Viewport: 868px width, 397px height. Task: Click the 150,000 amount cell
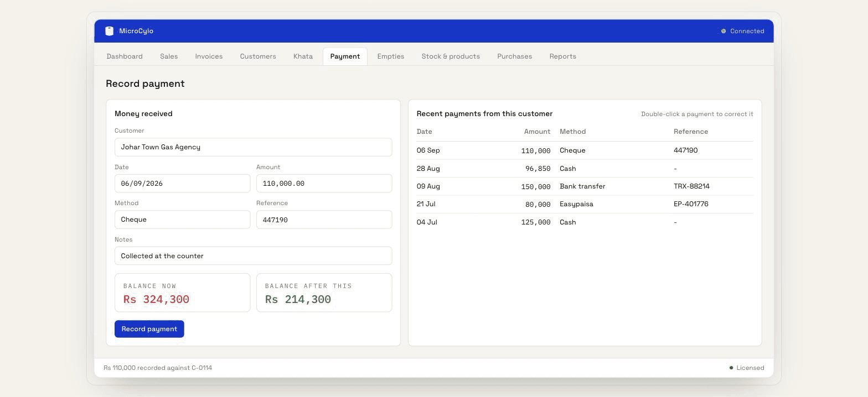point(536,186)
